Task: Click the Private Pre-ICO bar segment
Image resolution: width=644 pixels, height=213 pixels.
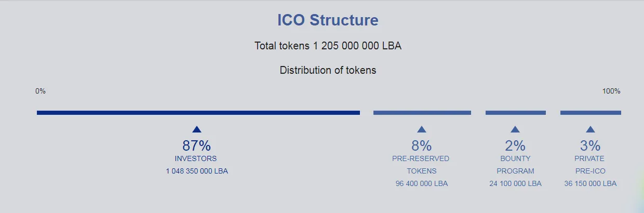Action: [591, 113]
